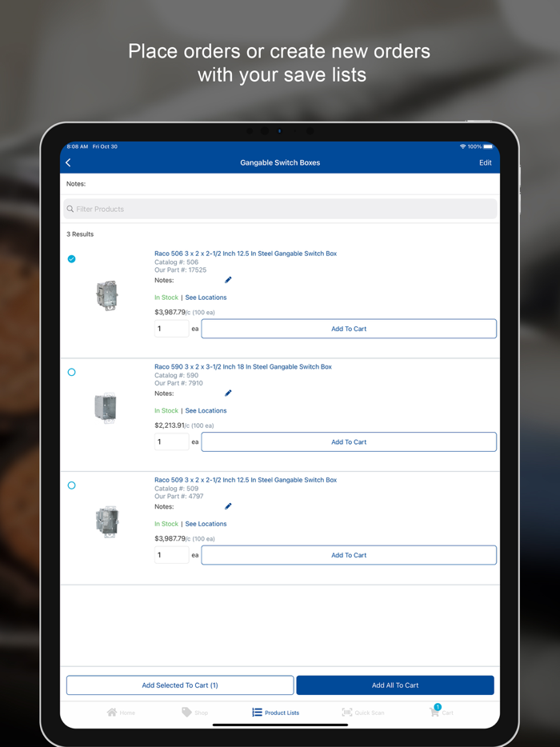Image resolution: width=560 pixels, height=747 pixels.
Task: Click quantity field for Raco 506
Action: [171, 329]
